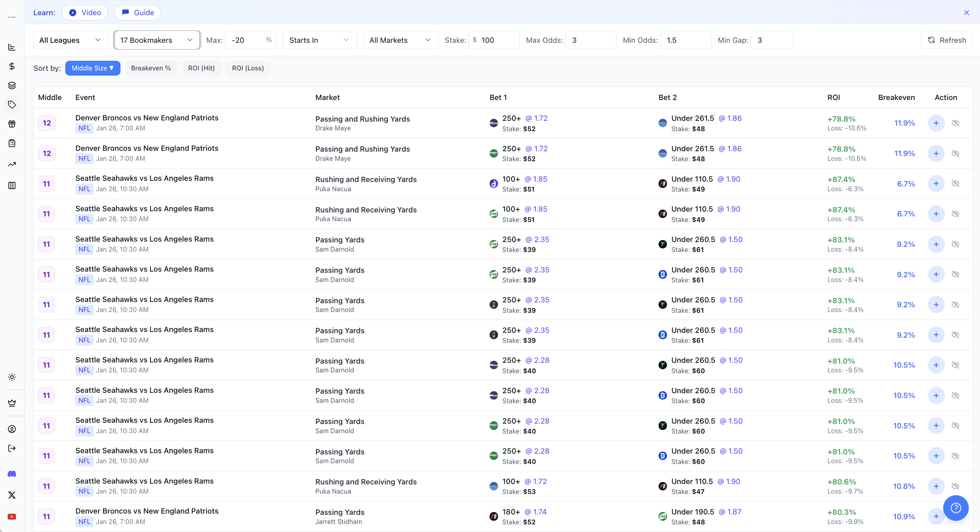Open the help question mark bubble
Screen dimensions: 980x532
[956, 508]
